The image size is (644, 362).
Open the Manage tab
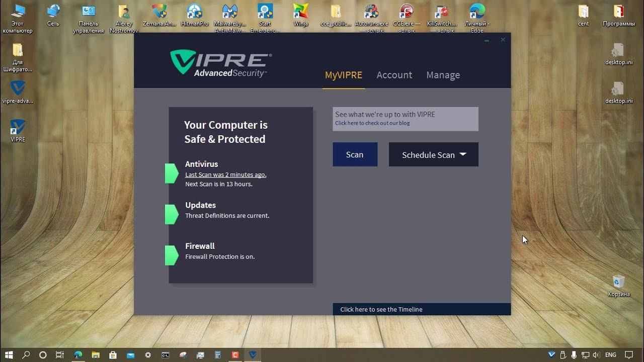click(443, 75)
